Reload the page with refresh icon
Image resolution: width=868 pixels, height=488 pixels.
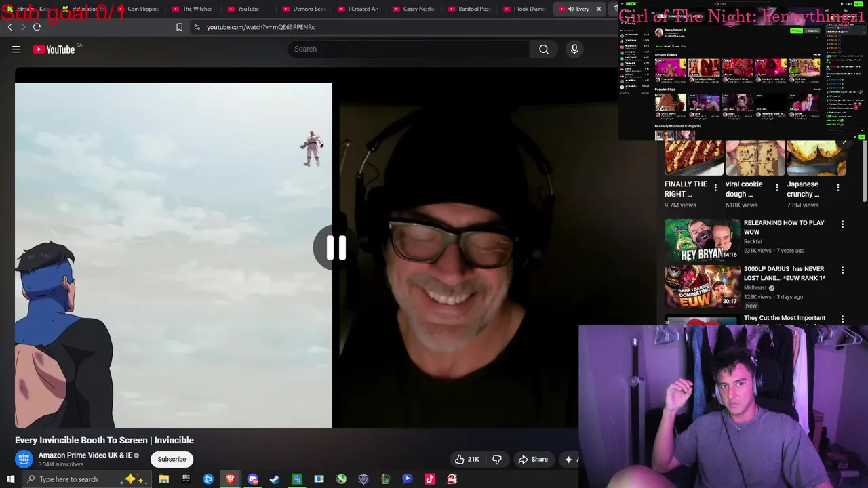click(x=37, y=27)
